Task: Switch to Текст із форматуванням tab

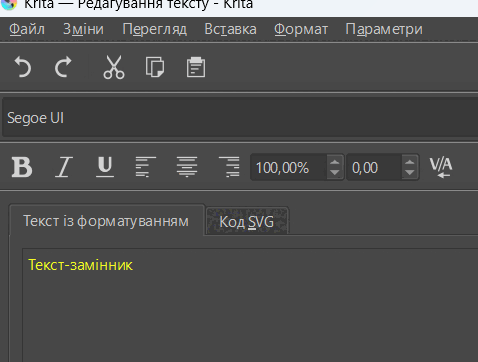Action: click(106, 221)
